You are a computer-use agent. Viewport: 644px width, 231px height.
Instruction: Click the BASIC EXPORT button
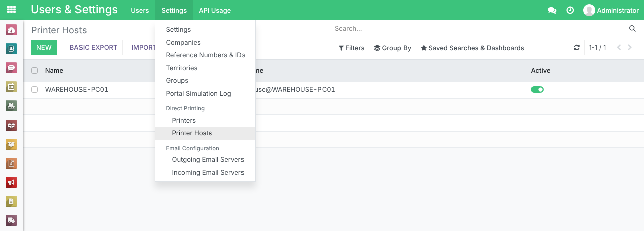click(94, 48)
